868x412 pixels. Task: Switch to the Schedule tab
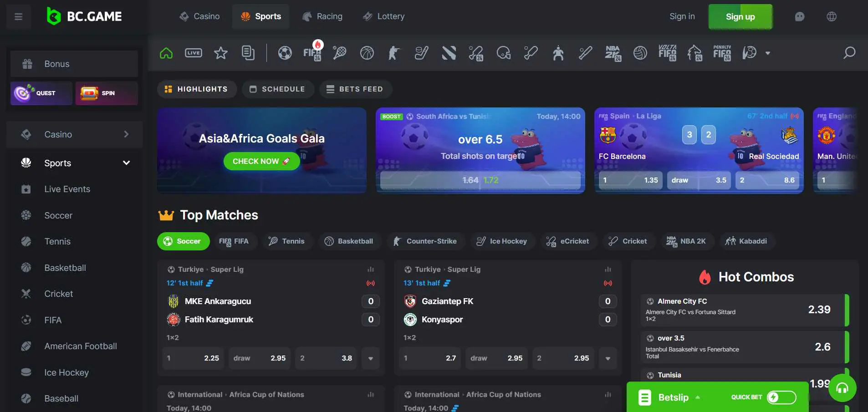(x=277, y=89)
